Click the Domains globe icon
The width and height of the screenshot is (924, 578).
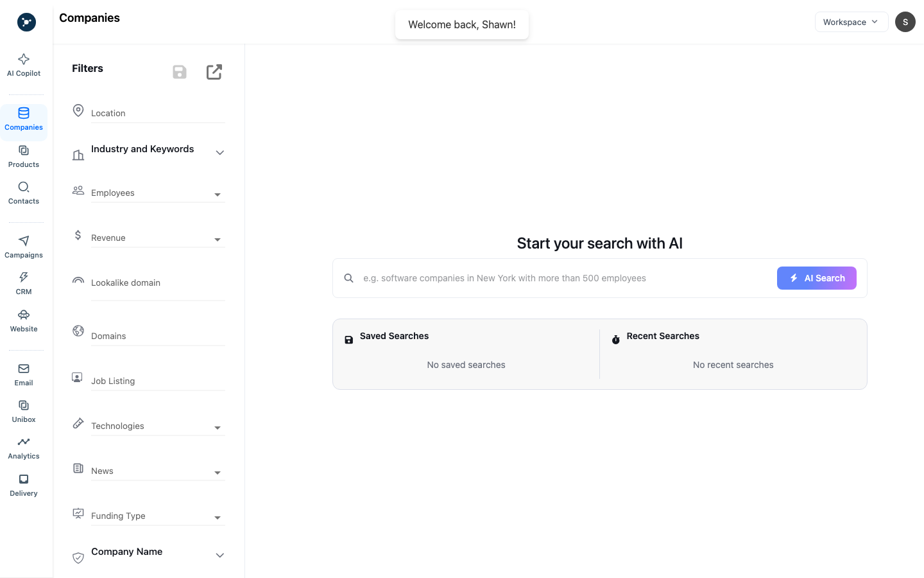coord(78,331)
